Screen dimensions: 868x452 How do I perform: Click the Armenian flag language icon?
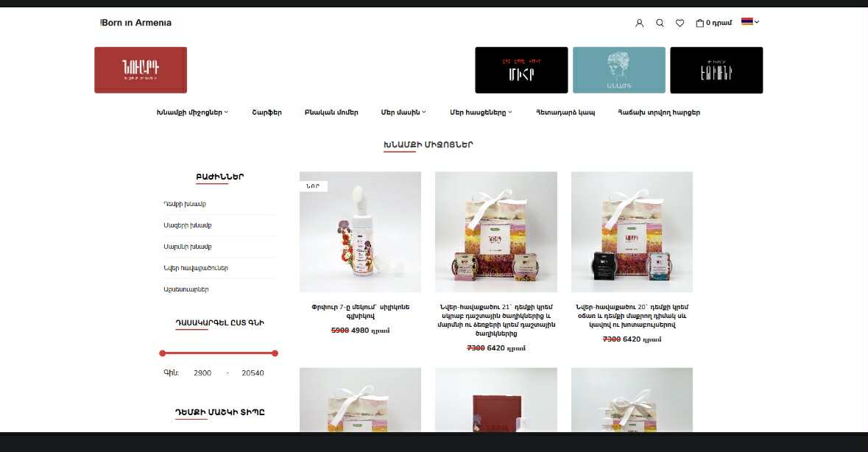747,21
